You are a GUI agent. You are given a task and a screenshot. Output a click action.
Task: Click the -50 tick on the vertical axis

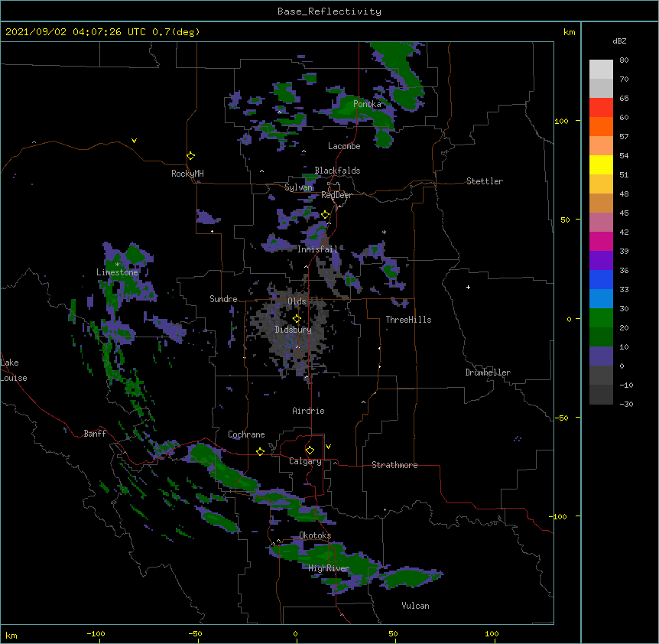pos(561,418)
